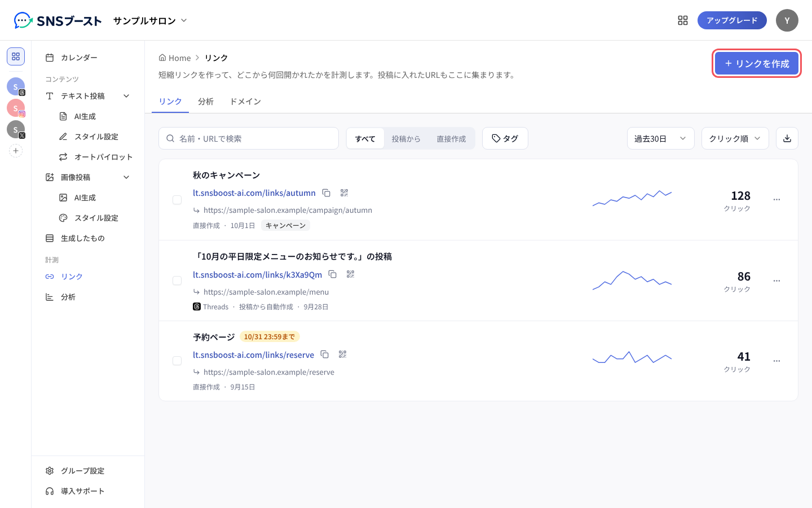Select the 投稿から filter segment
The image size is (812, 508).
coord(406,138)
